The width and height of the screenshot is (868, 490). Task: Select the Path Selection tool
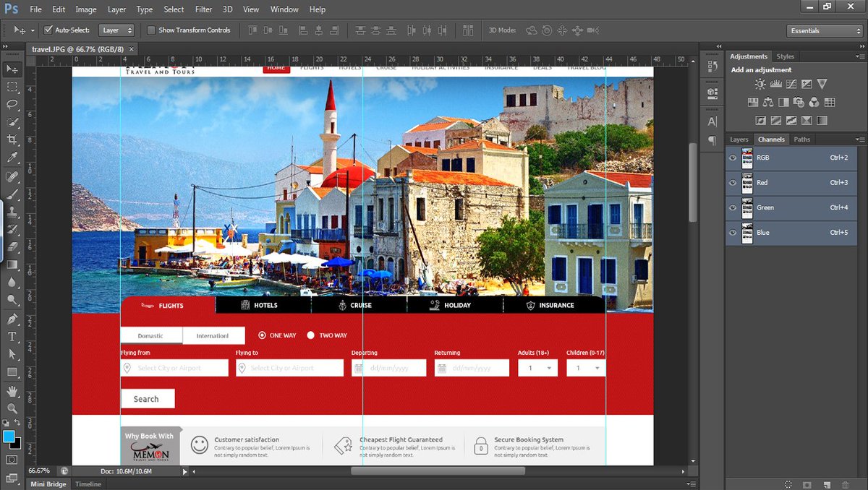12,354
